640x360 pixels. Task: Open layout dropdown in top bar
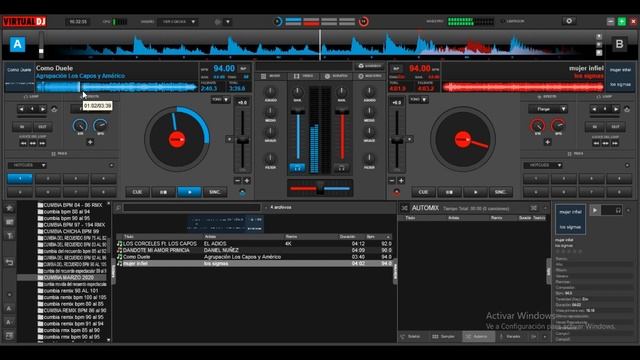click(x=178, y=22)
